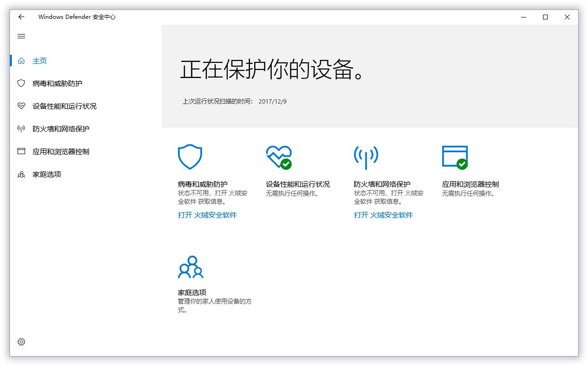Click the large firewall antenna icon
Viewport: 588px width, 366px height.
point(366,157)
